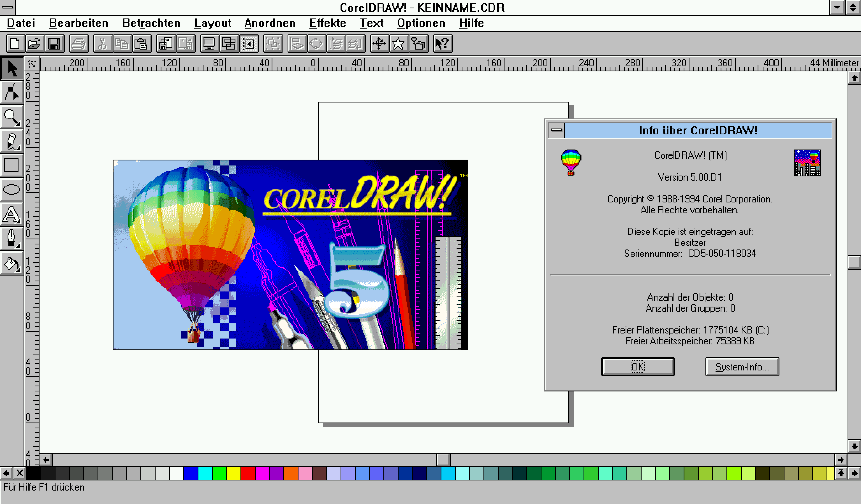This screenshot has height=504, width=861.
Task: Select the Pick arrow tool
Action: point(12,69)
